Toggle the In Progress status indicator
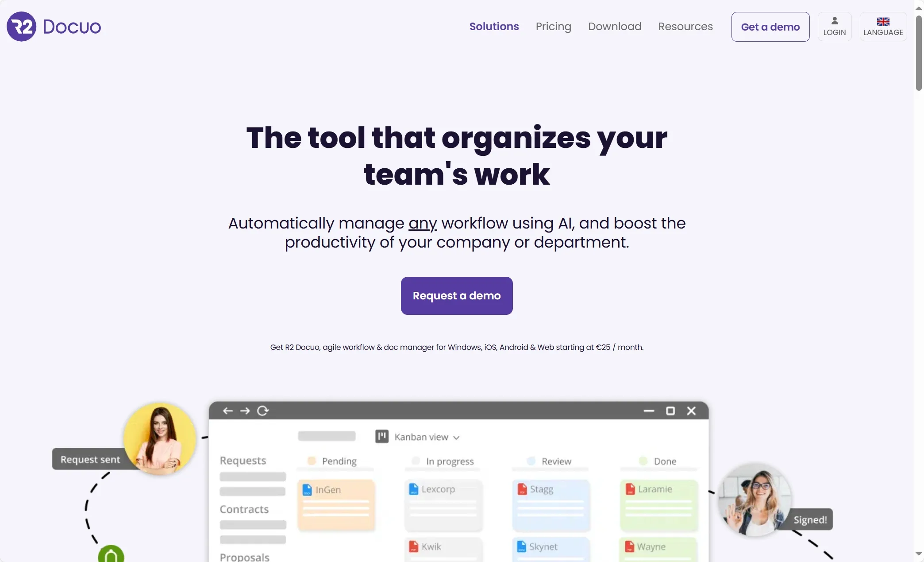Image resolution: width=924 pixels, height=562 pixels. pyautogui.click(x=416, y=460)
